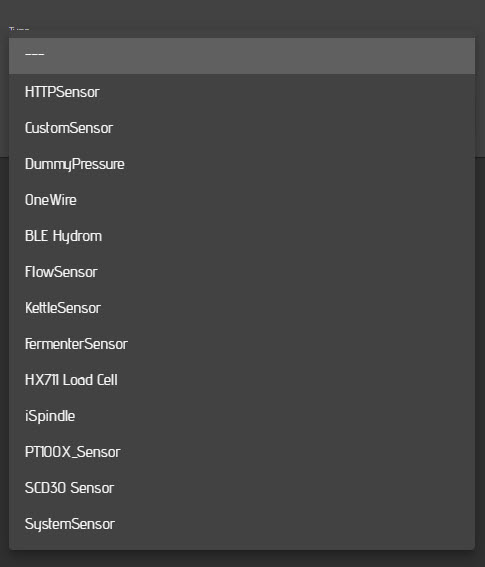The width and height of the screenshot is (485, 567).
Task: Pick PT100X_Sensor from the list
Action: pyautogui.click(x=242, y=452)
